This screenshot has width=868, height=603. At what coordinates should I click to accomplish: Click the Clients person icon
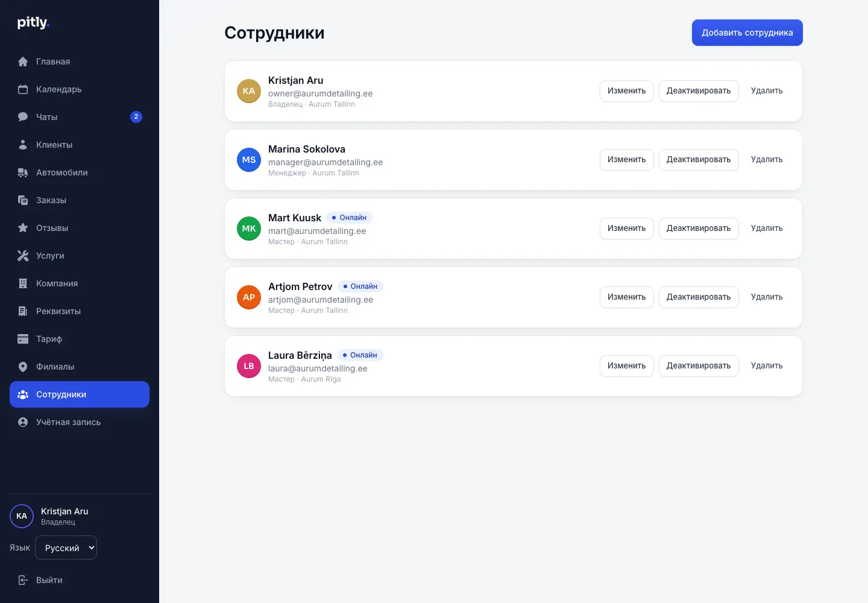(x=23, y=145)
